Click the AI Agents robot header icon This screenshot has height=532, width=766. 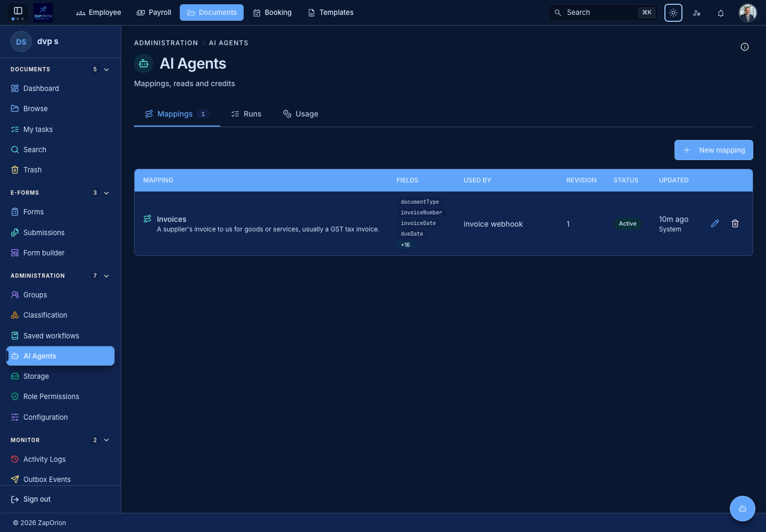tap(144, 64)
